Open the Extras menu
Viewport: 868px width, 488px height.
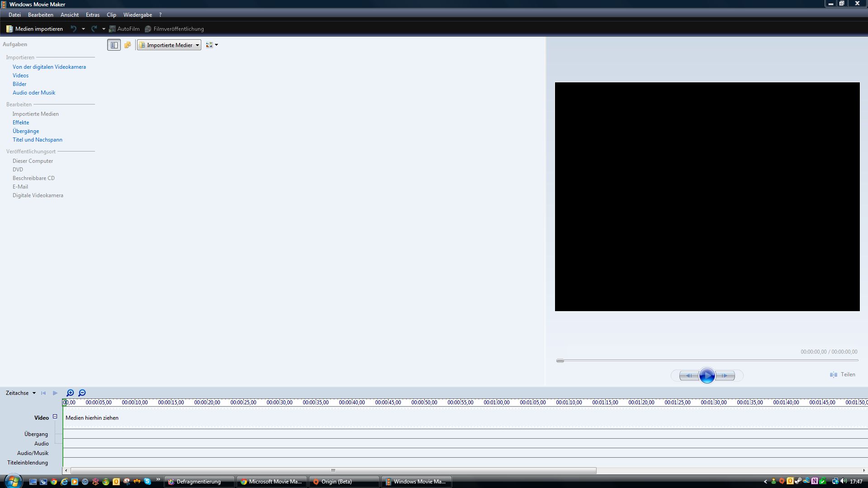(x=93, y=15)
